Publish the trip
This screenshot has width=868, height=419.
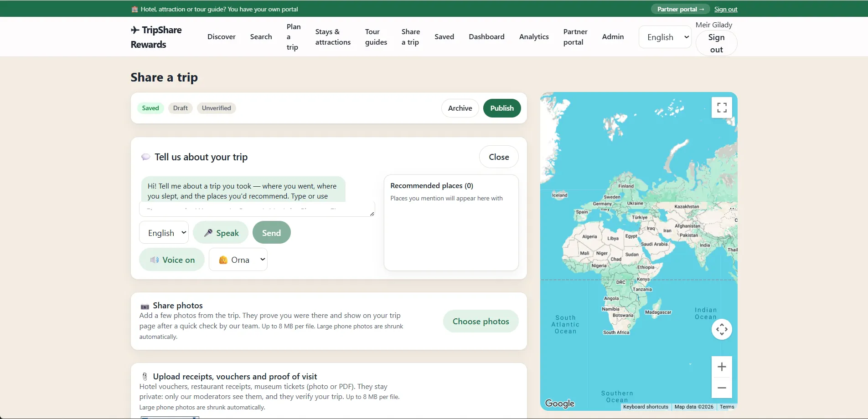502,108
